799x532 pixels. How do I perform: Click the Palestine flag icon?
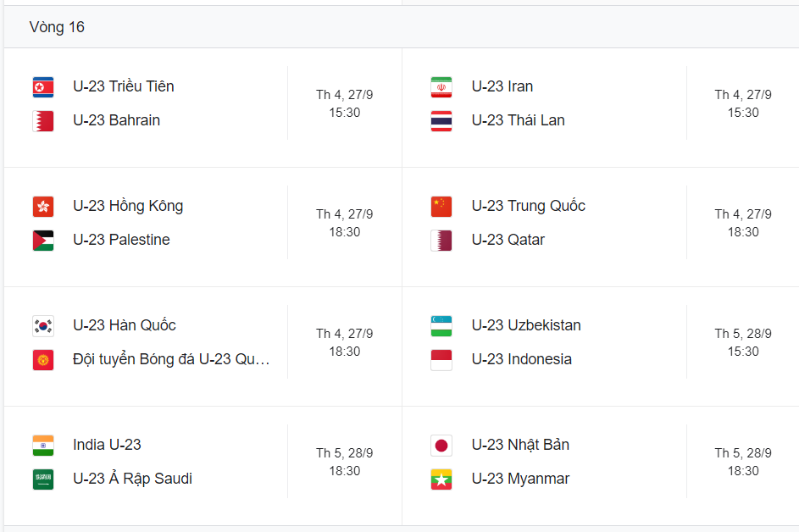43,241
